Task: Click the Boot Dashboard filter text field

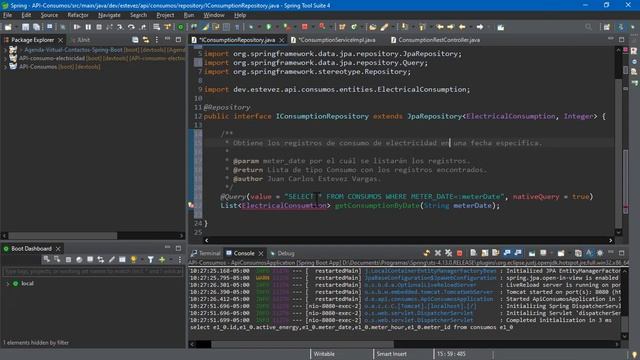Action: 93,271
